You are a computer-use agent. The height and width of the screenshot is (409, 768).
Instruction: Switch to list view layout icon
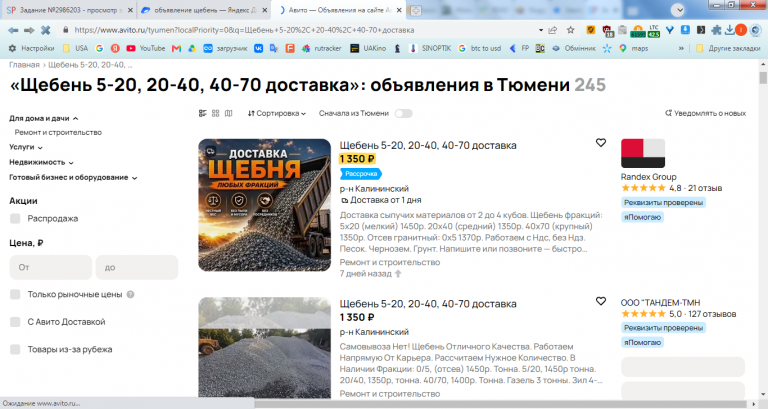(x=203, y=113)
